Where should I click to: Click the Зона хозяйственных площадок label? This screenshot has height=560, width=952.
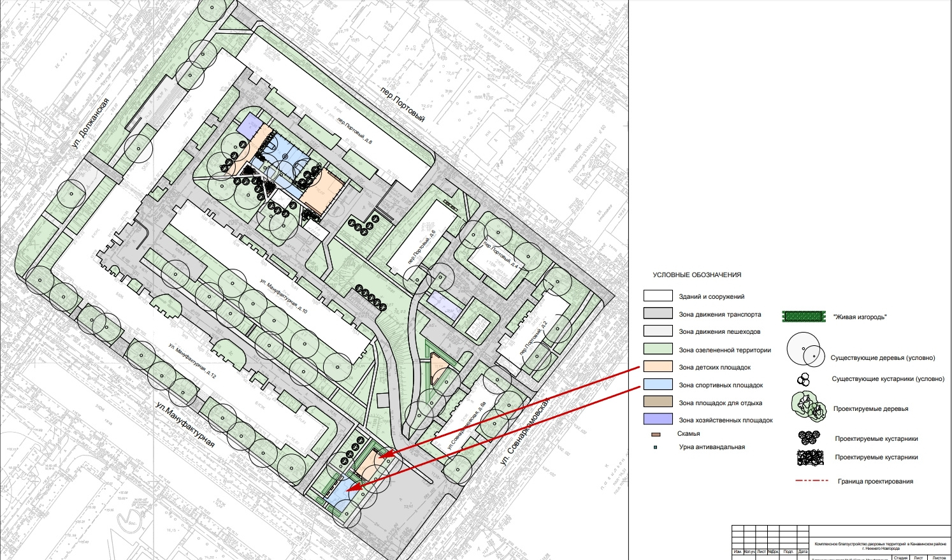pos(726,420)
